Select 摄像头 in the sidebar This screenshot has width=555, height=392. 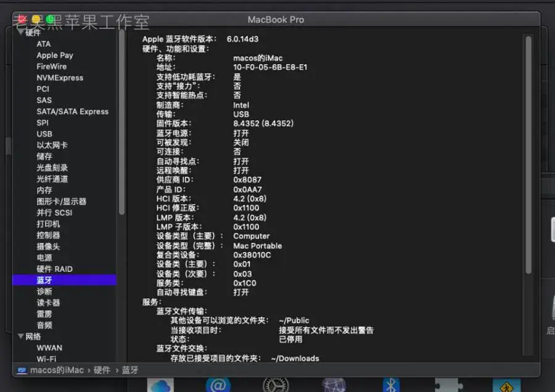[x=49, y=247]
